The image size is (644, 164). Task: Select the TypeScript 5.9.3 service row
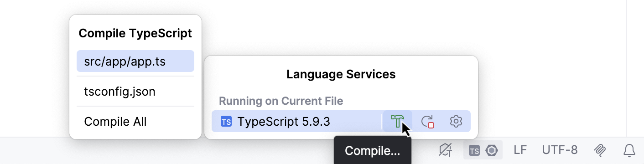click(341, 121)
